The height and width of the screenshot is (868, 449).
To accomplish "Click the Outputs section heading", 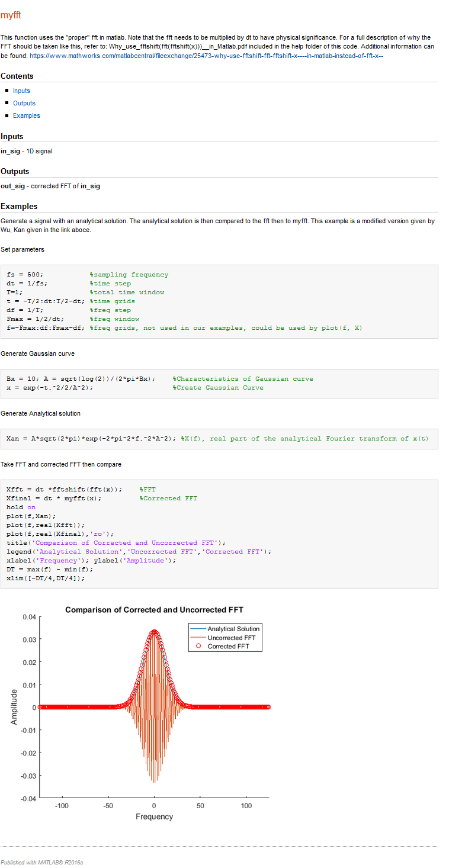I will (x=15, y=171).
